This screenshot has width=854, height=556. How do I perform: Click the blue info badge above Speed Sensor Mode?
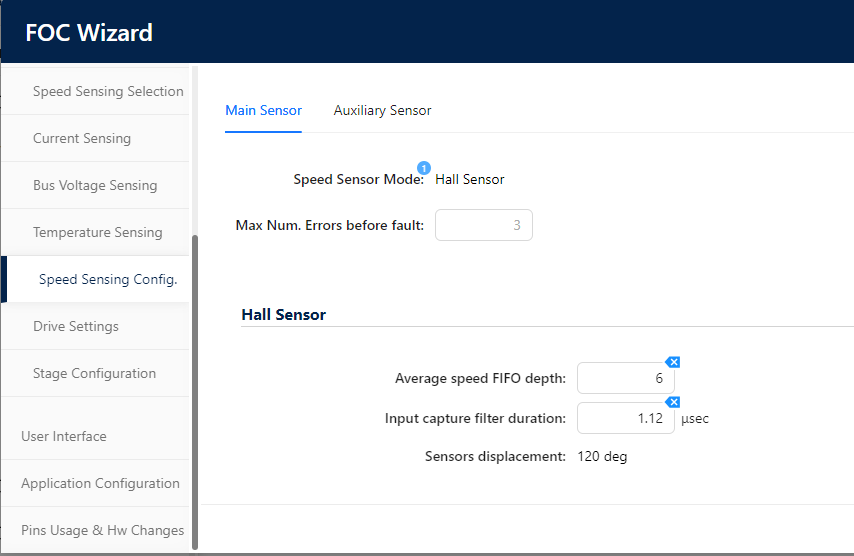click(424, 168)
